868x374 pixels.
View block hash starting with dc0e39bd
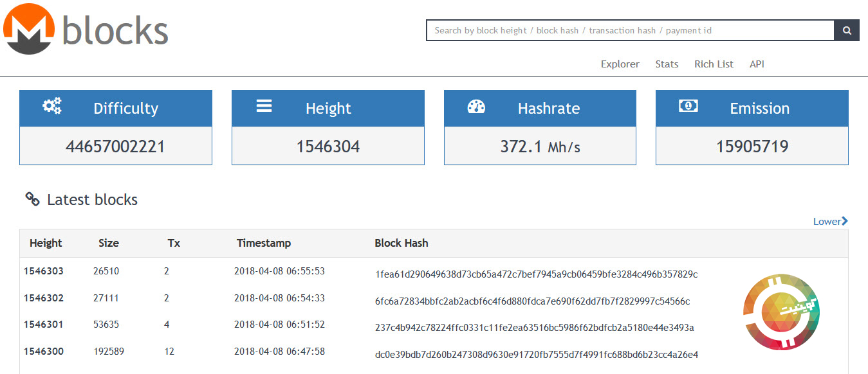(536, 355)
